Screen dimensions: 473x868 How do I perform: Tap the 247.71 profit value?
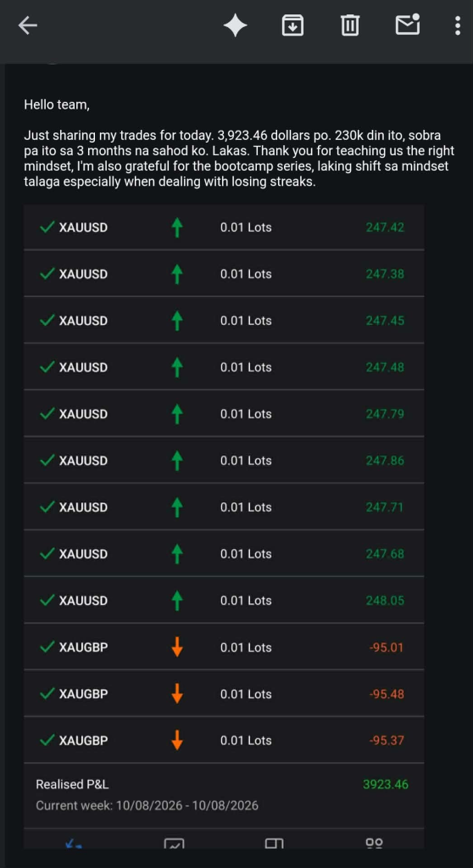385,507
